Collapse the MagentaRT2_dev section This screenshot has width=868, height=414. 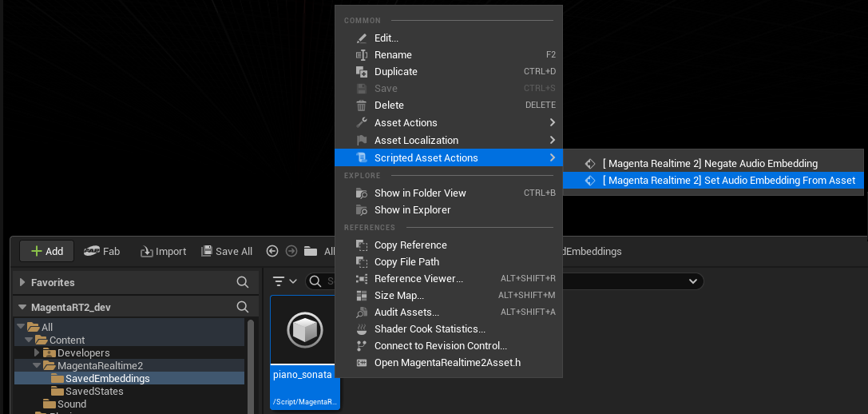click(22, 306)
